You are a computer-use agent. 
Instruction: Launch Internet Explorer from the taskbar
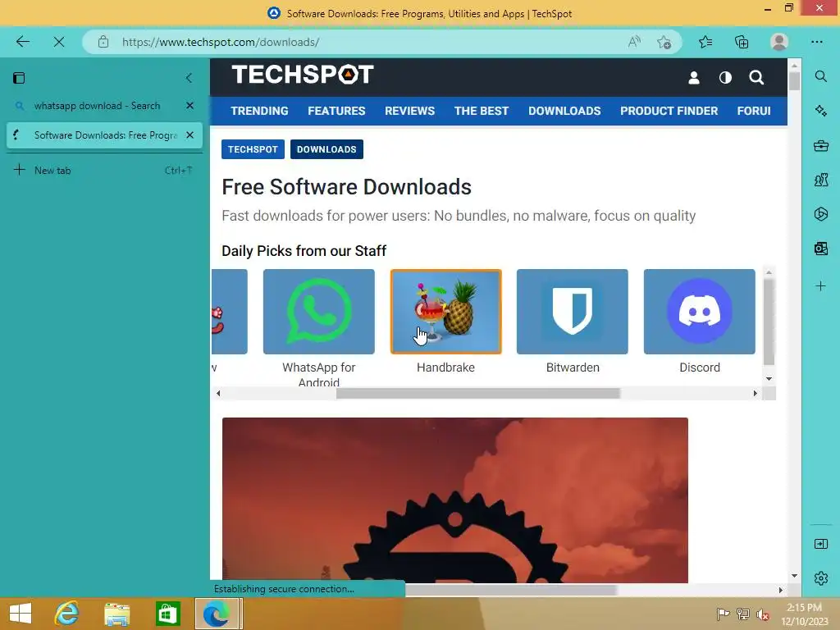coord(67,614)
